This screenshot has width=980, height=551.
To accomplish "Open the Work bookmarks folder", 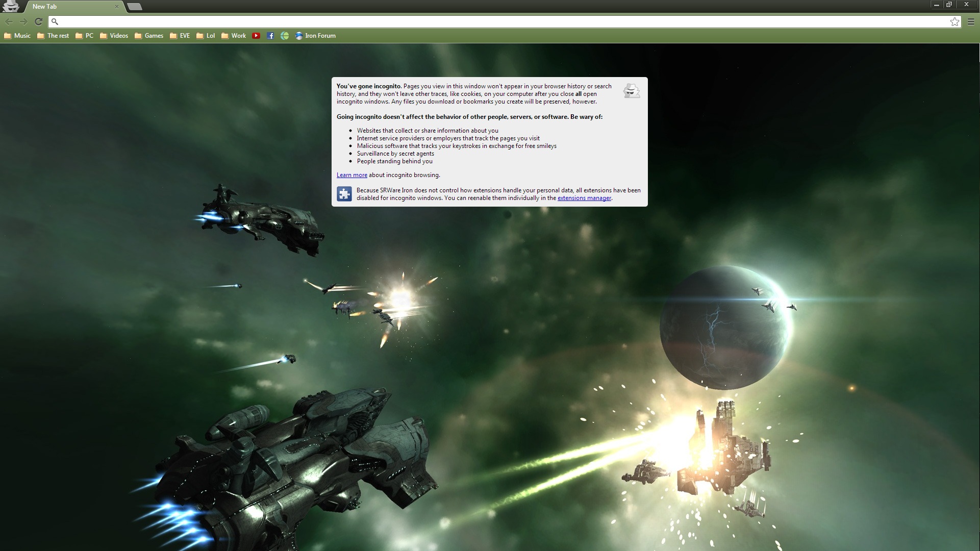I will (234, 36).
